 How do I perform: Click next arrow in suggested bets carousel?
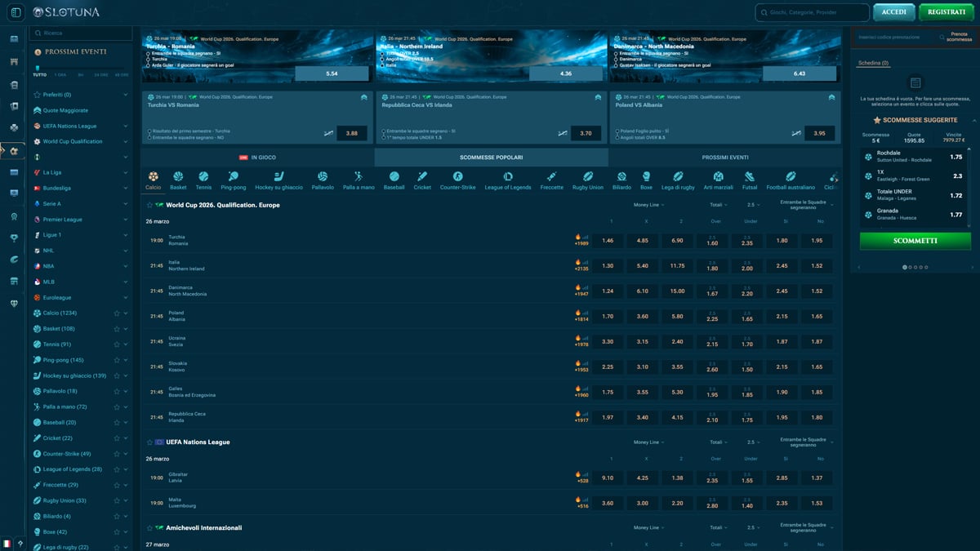[x=972, y=267]
